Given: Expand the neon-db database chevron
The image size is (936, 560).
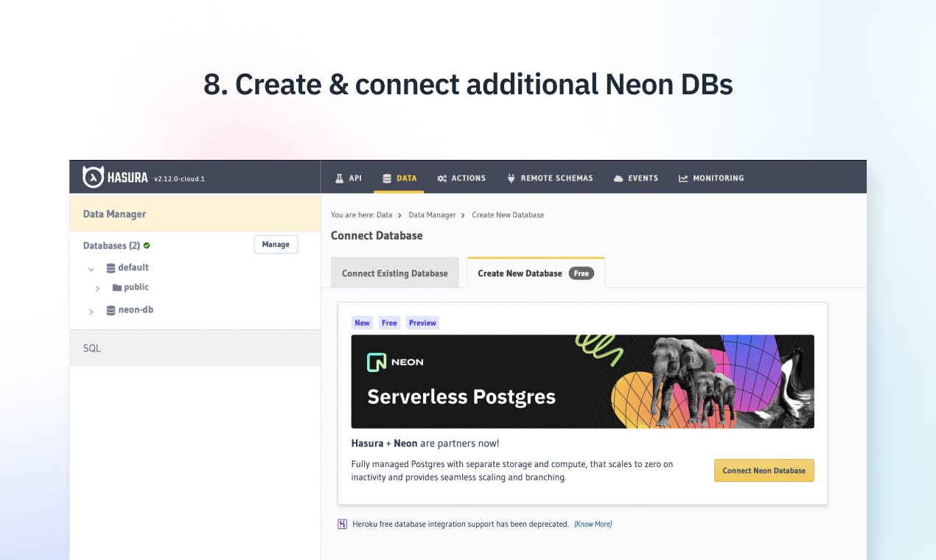Looking at the screenshot, I should tap(91, 312).
